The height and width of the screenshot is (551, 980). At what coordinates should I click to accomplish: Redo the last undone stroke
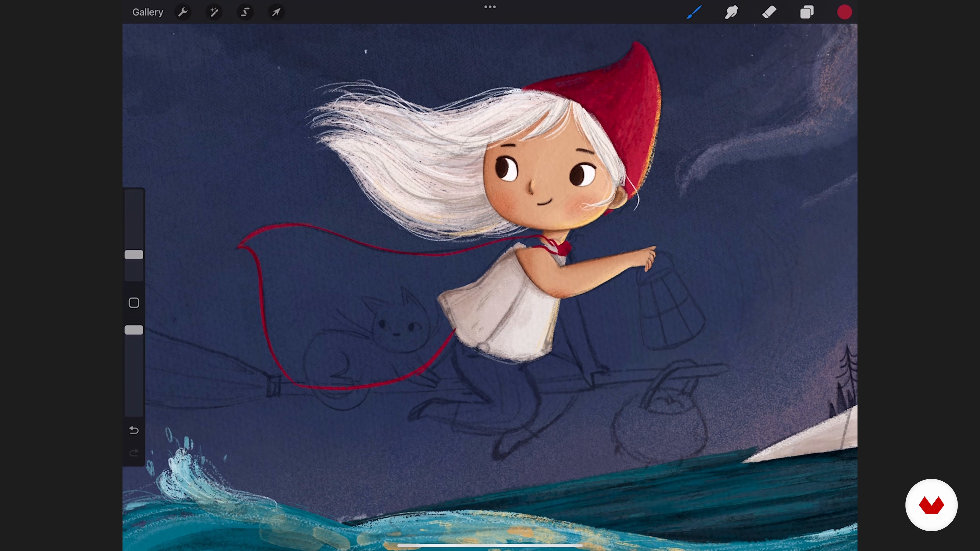click(134, 453)
